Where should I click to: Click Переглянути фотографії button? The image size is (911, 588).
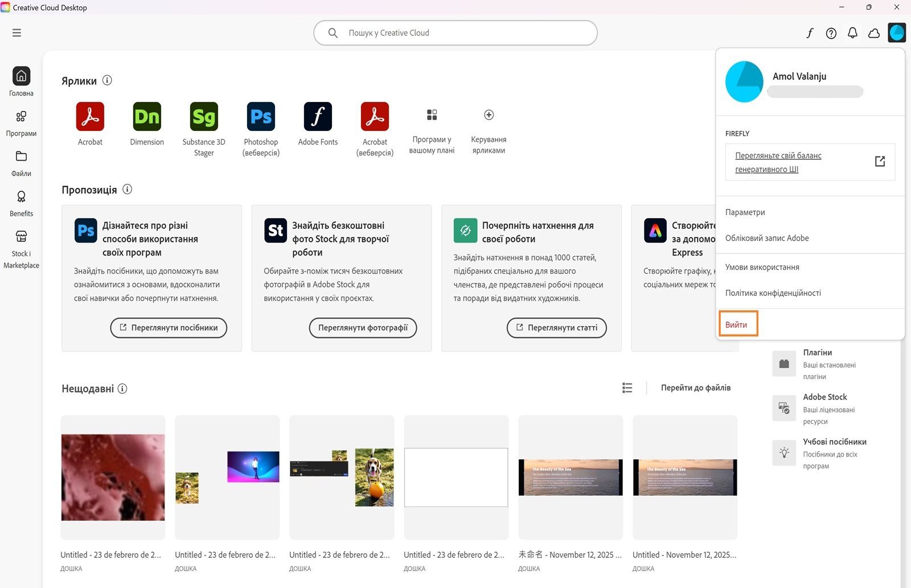(363, 328)
